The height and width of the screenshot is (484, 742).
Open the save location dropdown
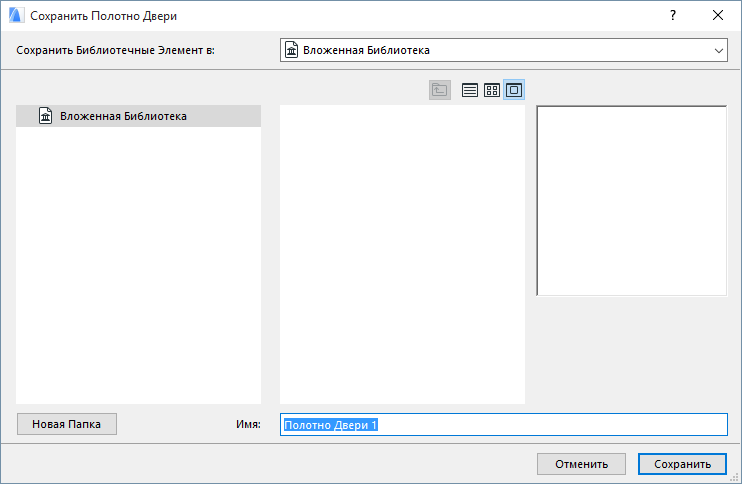[504, 50]
